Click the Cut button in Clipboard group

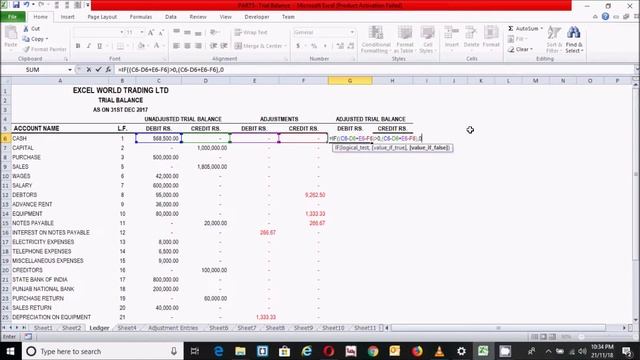coord(31,29)
